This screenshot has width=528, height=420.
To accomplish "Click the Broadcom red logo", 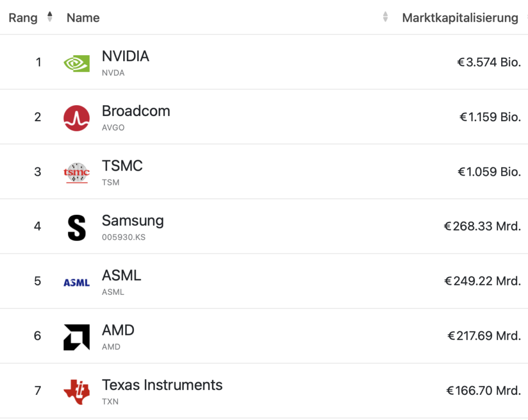I will (76, 118).
